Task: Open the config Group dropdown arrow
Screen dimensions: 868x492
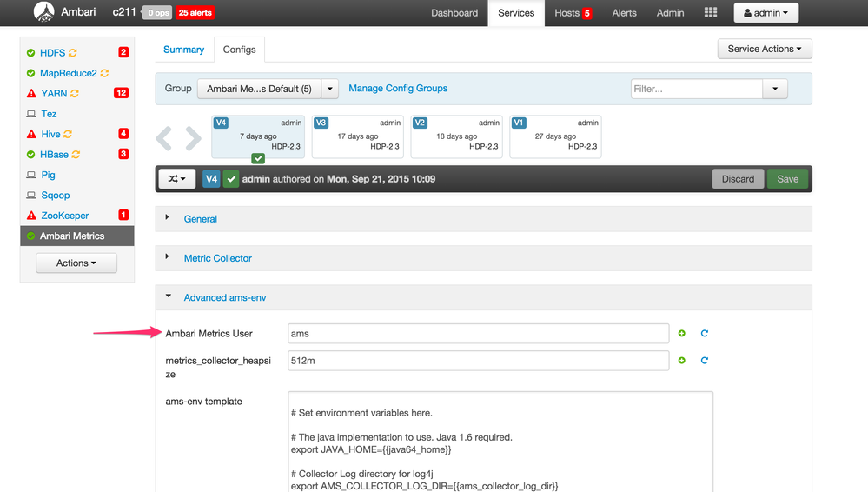Action: click(330, 89)
